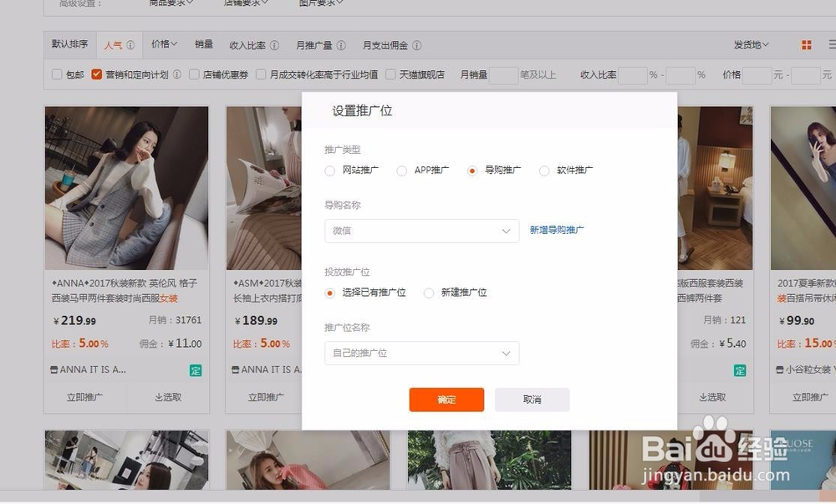Click the info icon beside 人气
This screenshot has width=836, height=504.
pos(130,44)
